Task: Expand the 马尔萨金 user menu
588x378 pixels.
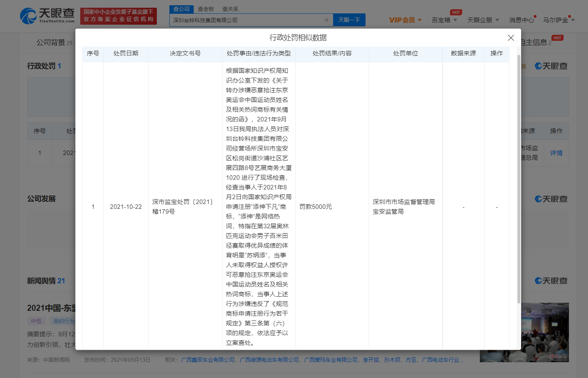Action: (x=559, y=20)
